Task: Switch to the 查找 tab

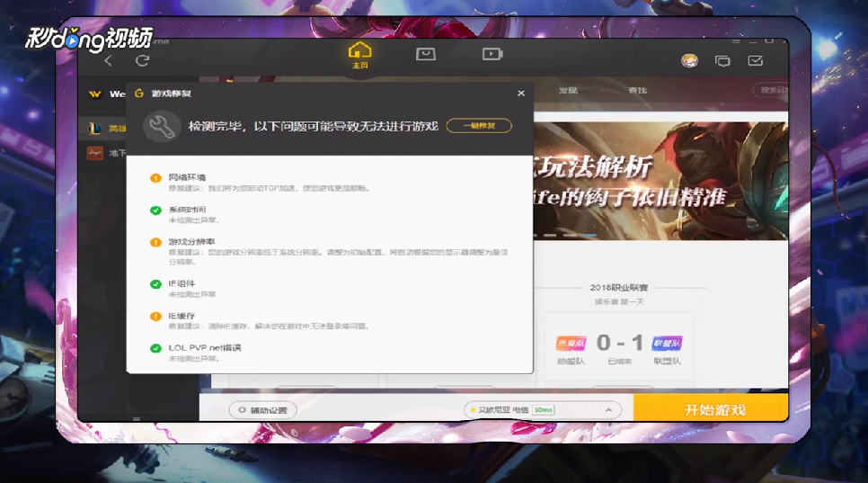Action: pyautogui.click(x=638, y=90)
